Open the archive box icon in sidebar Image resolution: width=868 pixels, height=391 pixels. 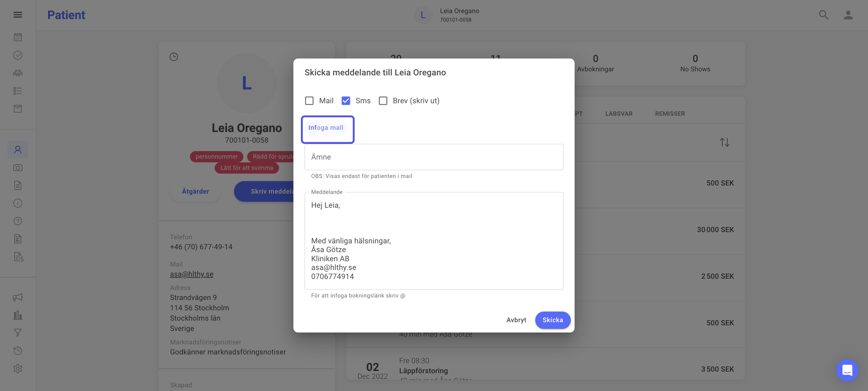[18, 109]
